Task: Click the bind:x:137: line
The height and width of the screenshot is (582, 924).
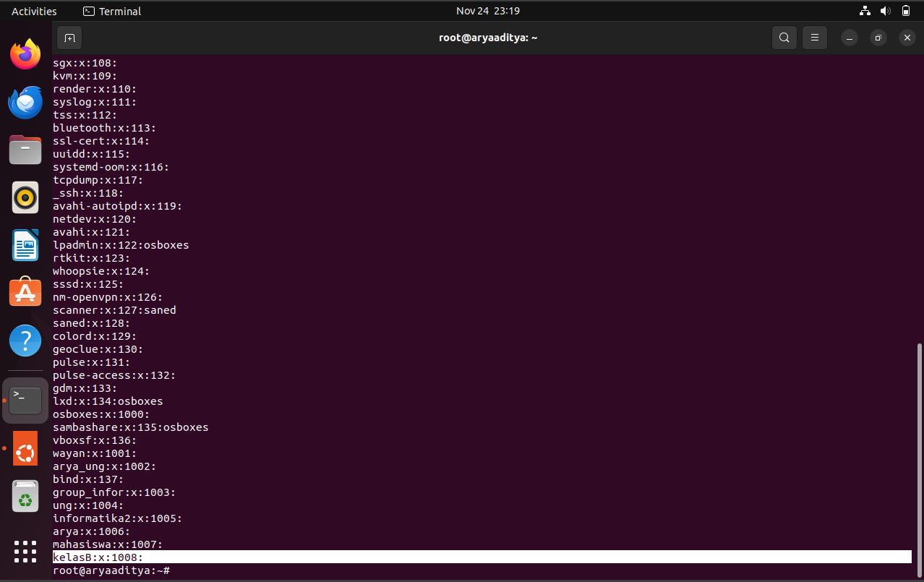Action: [x=88, y=479]
